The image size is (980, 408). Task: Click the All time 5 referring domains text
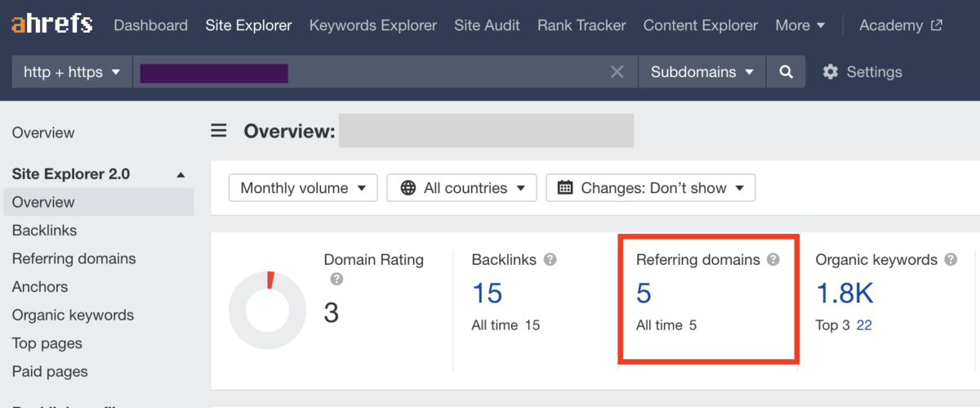point(666,325)
